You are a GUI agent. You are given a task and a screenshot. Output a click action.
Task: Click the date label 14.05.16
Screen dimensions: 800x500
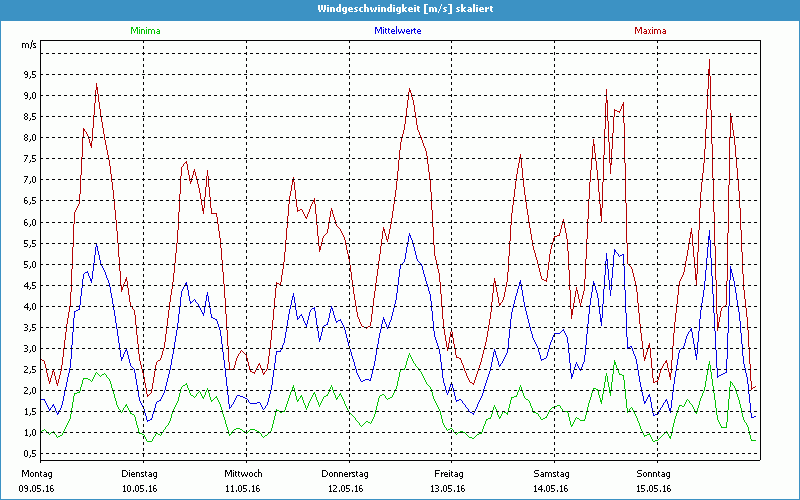point(551,489)
